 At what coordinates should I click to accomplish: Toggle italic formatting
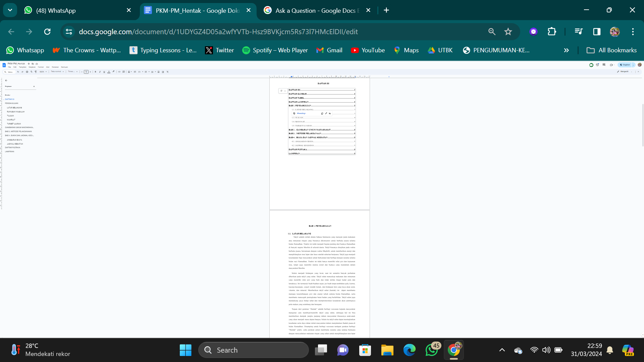coord(100,72)
